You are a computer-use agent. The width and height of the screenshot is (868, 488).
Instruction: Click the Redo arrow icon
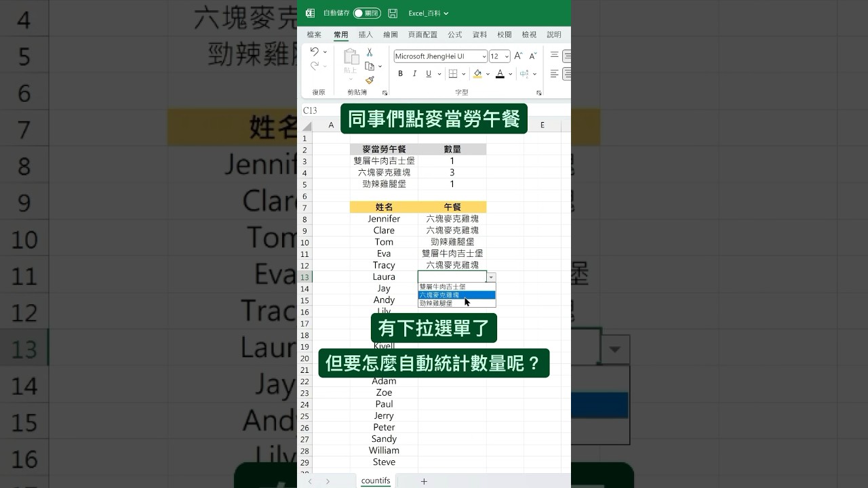pyautogui.click(x=315, y=66)
